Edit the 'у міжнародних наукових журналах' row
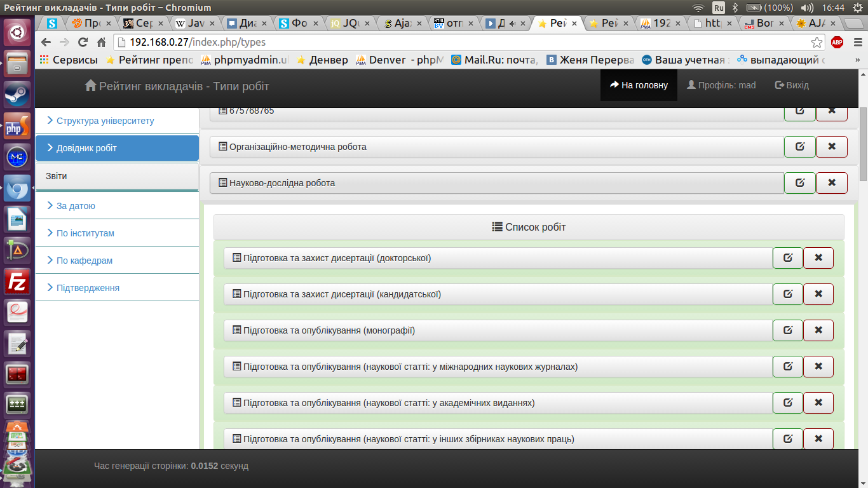This screenshot has width=868, height=488. pos(788,367)
